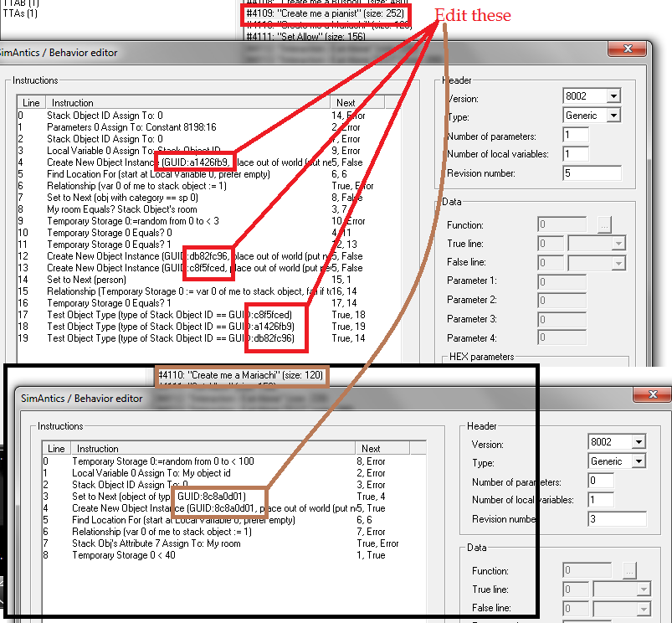Close the lower SimAntics Behavior editor window
672x623 pixels.
click(x=652, y=394)
